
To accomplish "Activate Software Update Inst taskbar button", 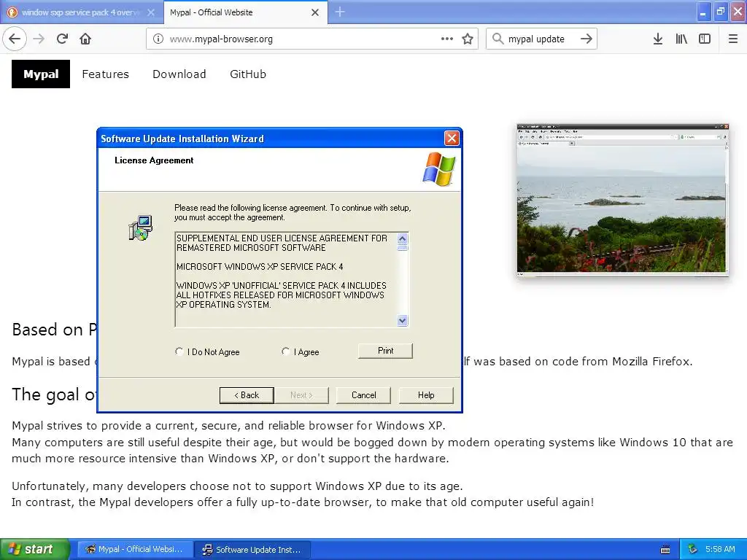I will pos(252,550).
